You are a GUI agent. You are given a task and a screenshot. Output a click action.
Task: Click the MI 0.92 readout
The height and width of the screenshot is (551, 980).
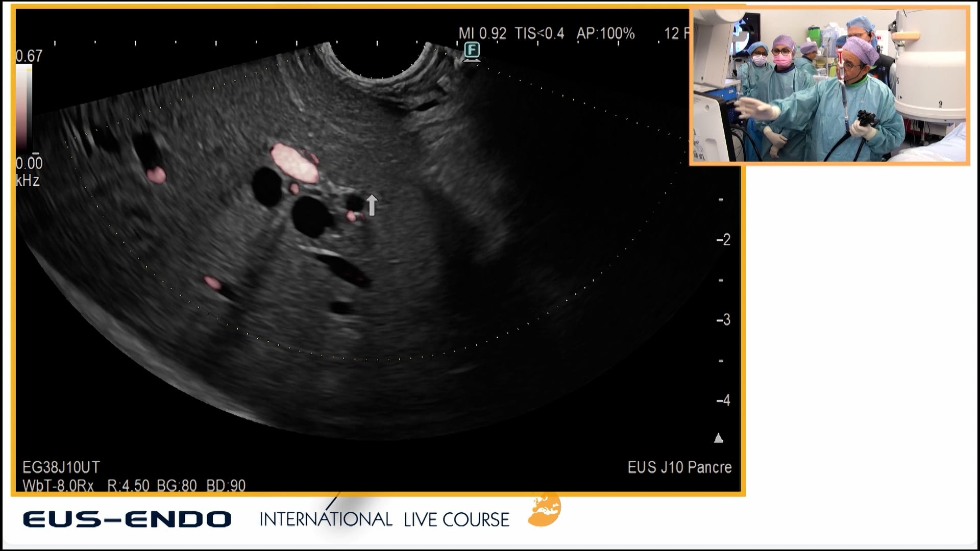tap(482, 34)
